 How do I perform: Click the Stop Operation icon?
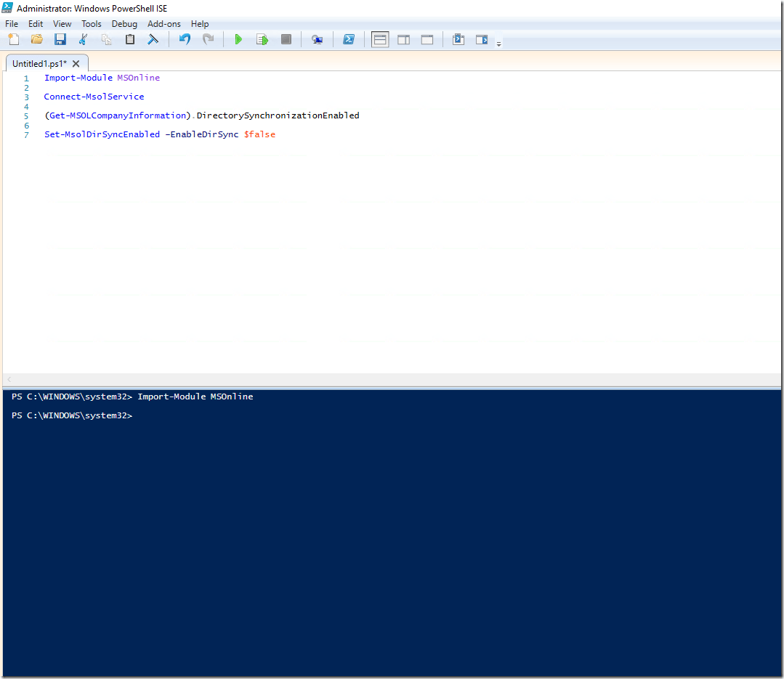point(286,39)
